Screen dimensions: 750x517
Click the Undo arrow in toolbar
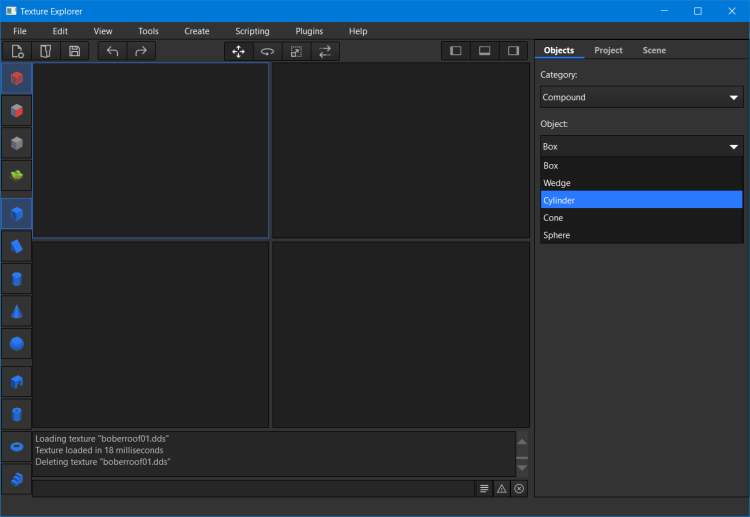click(112, 51)
